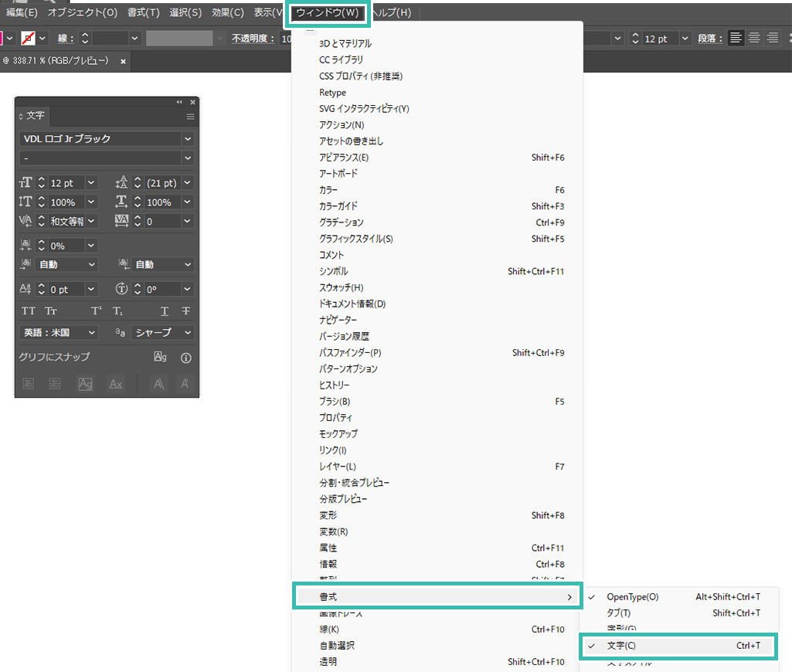Toggle the checked 文字(C) submenu item
The height and width of the screenshot is (672, 792).
click(678, 646)
